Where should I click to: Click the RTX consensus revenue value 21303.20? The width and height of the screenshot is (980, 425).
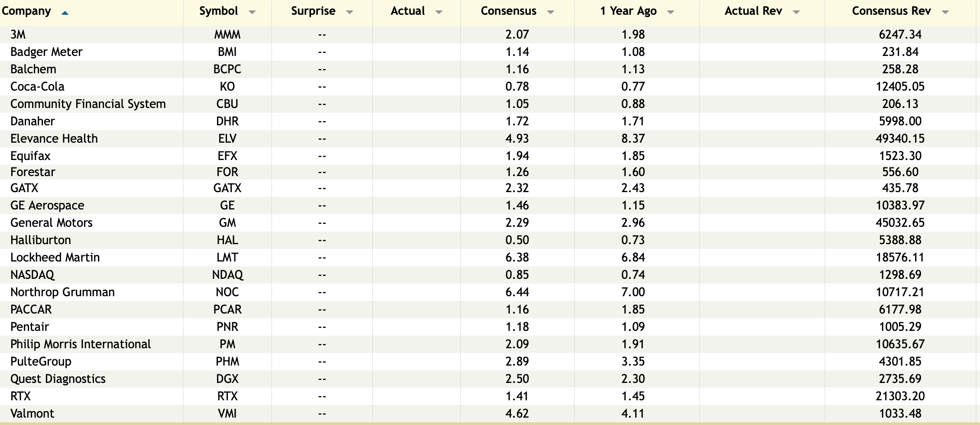point(900,396)
